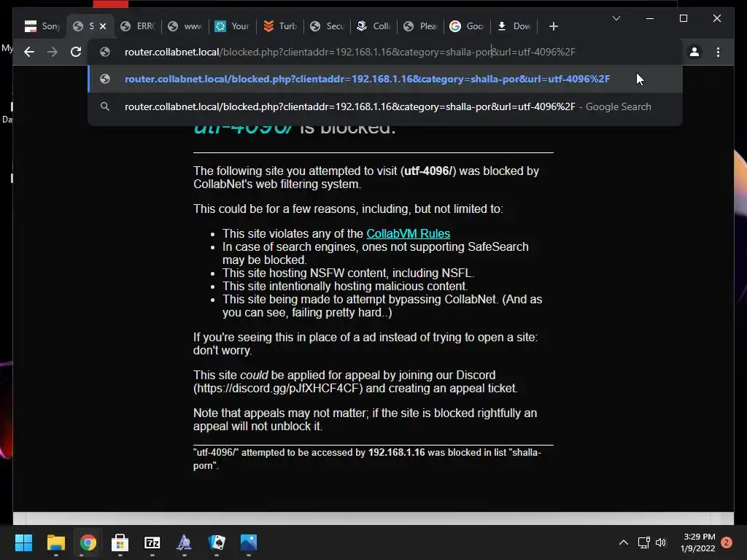Switch to the ERR tab
This screenshot has height=560, width=747.
coord(138,26)
